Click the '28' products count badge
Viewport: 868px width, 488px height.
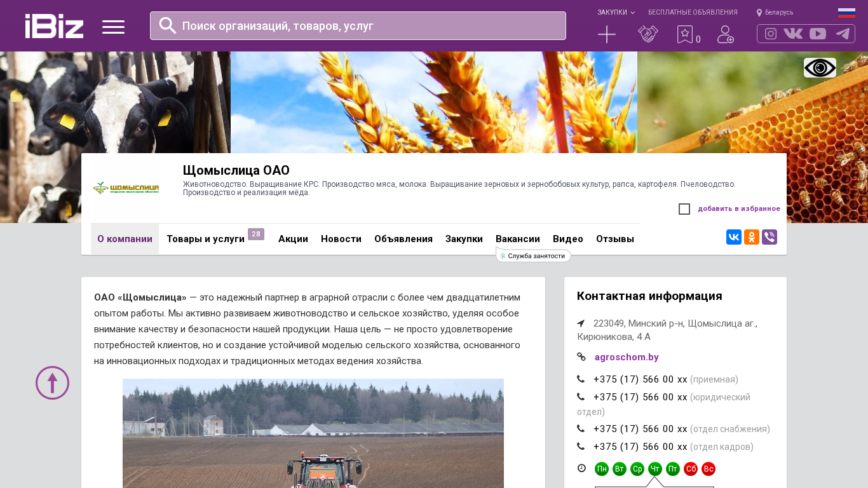pyautogui.click(x=256, y=234)
